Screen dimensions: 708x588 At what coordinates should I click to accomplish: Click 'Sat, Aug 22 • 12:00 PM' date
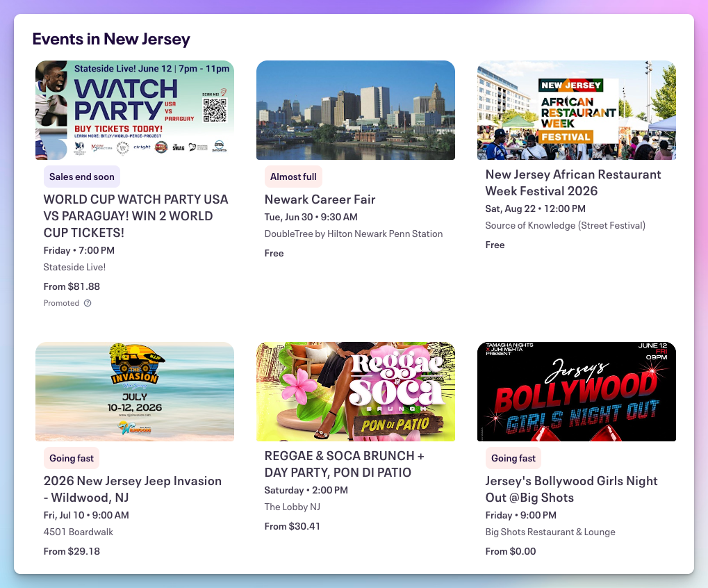point(535,209)
